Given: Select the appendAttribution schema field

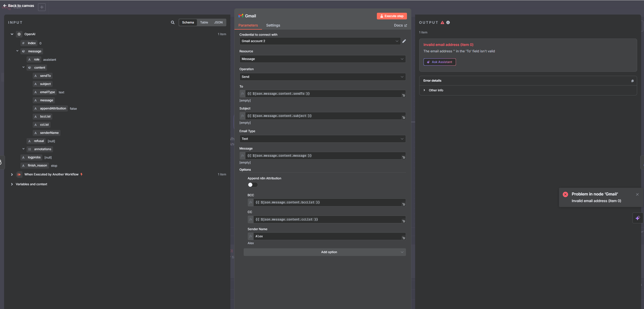Looking at the screenshot, I should click(x=50, y=108).
